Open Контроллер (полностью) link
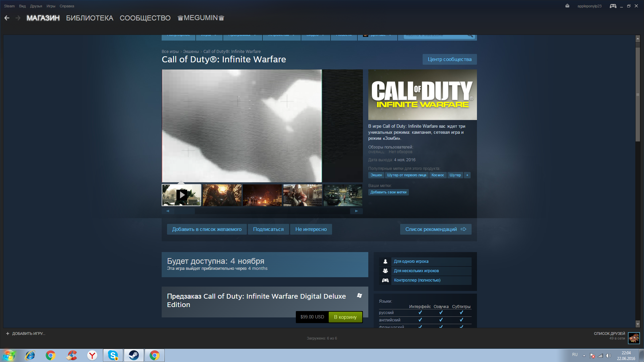The width and height of the screenshot is (644, 362). tap(431, 280)
